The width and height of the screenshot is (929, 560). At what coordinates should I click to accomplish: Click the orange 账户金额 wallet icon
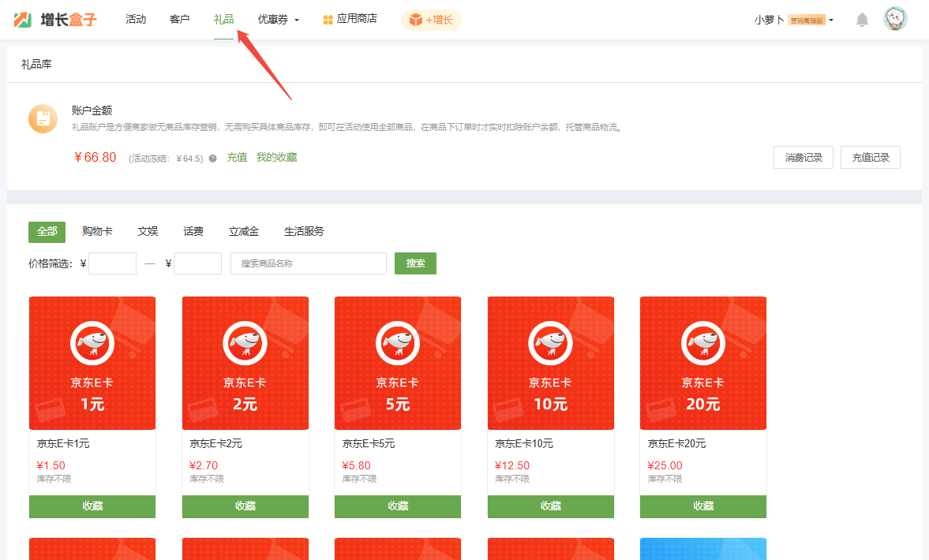pyautogui.click(x=43, y=119)
